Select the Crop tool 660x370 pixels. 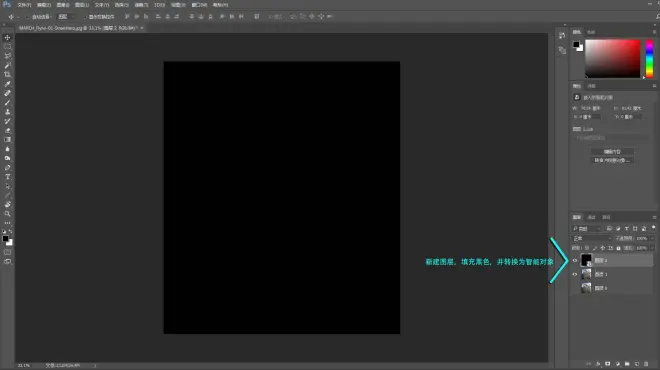click(8, 75)
